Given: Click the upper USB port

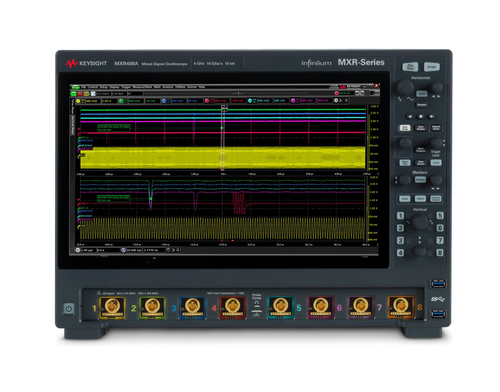Looking at the screenshot, I should coord(438,284).
